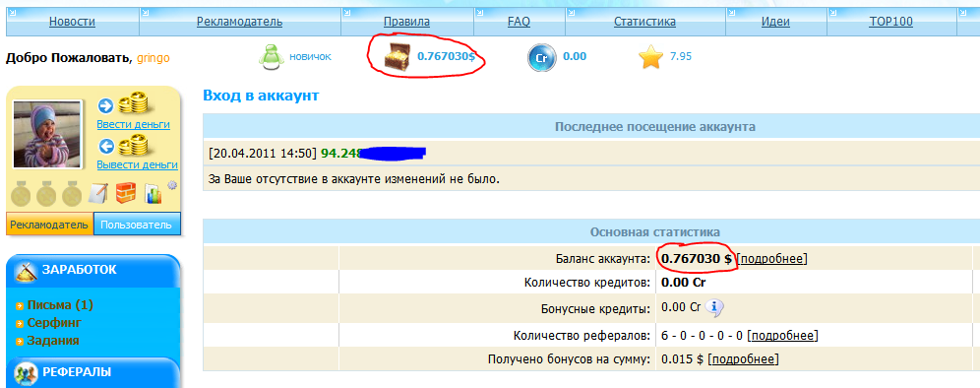Viewport: 980px width, 388px height.
Task: Click the green новичок status icon
Action: pyautogui.click(x=271, y=57)
